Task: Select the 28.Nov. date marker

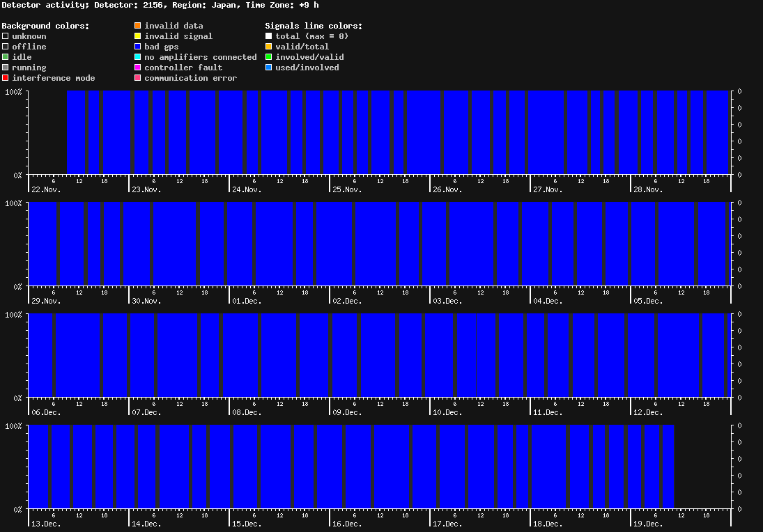Action: click(648, 189)
